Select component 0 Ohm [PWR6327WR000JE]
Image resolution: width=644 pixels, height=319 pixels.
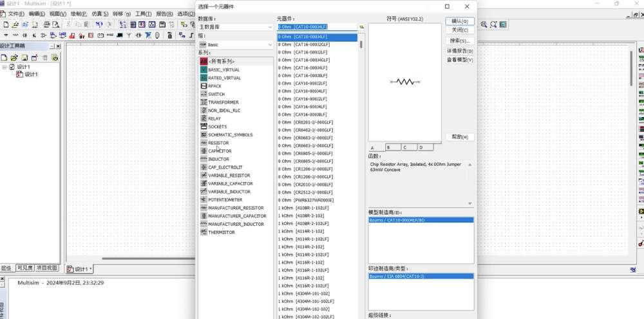(x=317, y=200)
